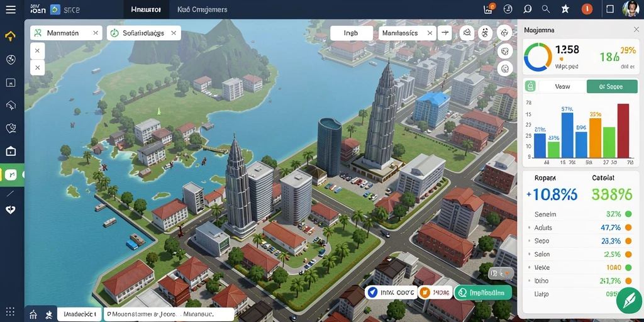Click the lowest round globe map button
The width and height of the screenshot is (644, 322).
[505, 68]
